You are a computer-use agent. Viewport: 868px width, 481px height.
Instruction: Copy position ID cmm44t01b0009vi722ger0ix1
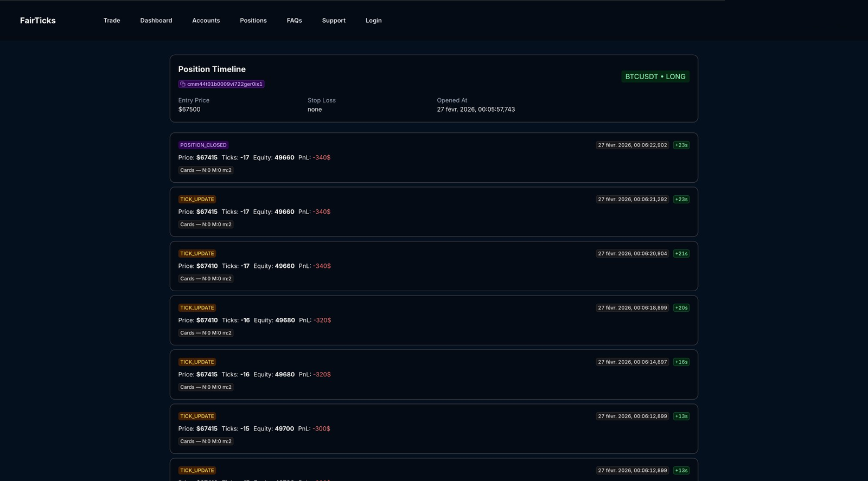point(225,84)
